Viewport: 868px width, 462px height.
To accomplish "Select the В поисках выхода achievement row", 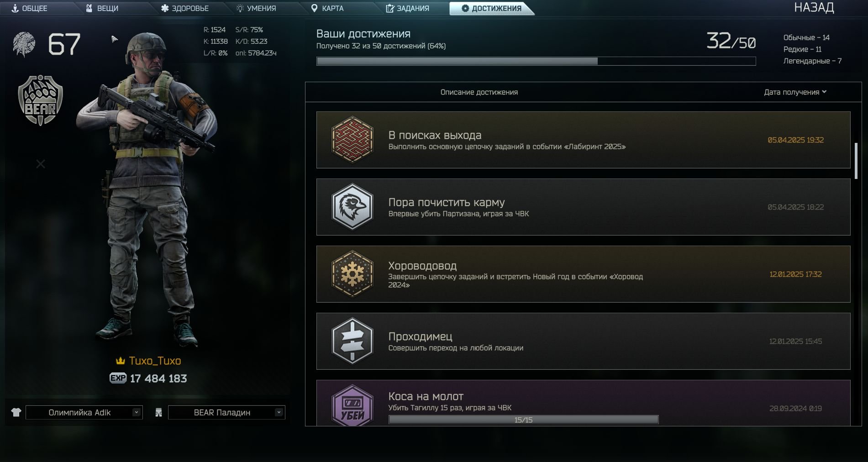I will click(x=583, y=140).
